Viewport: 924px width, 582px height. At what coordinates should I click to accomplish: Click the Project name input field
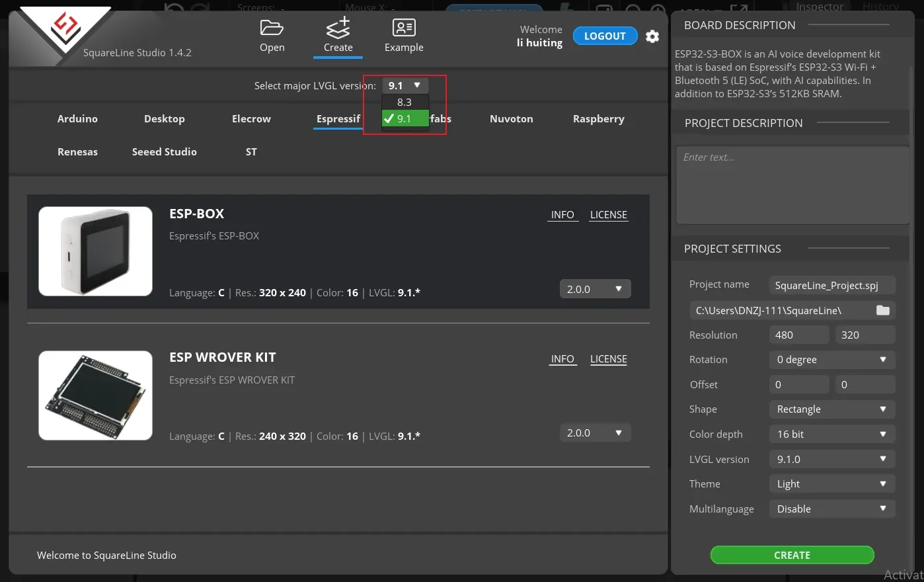tap(831, 285)
